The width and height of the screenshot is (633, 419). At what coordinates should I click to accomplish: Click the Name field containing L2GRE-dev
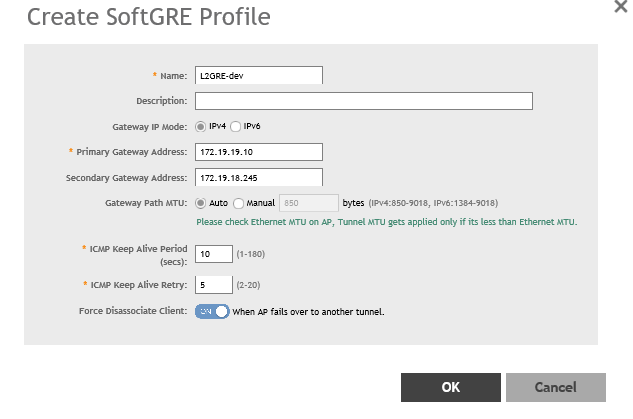pos(258,75)
